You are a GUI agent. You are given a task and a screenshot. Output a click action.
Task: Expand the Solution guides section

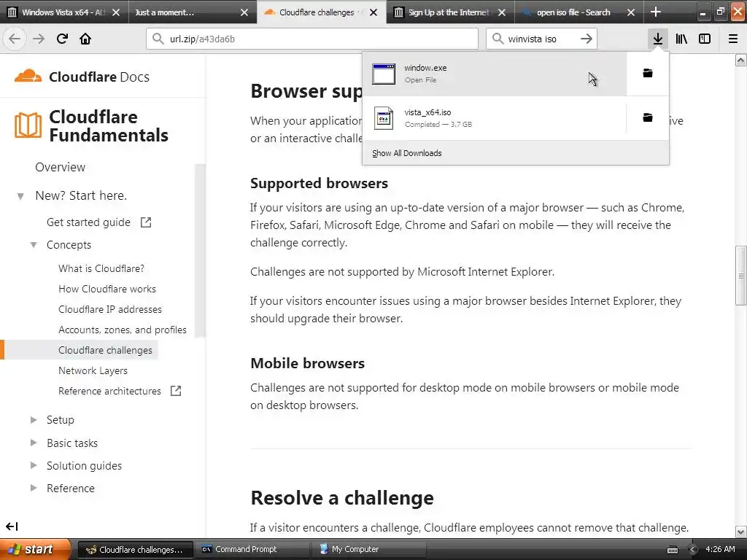(x=34, y=466)
